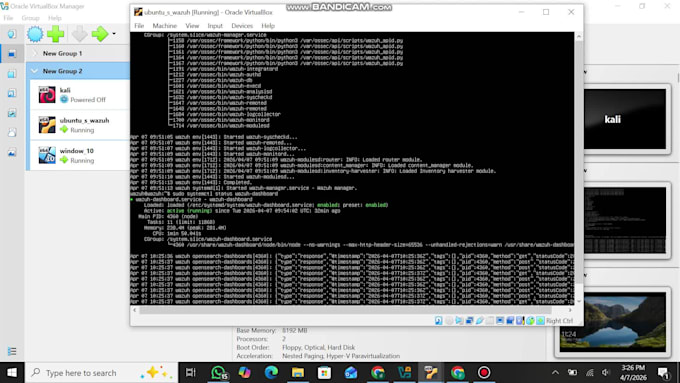Click network adapters status icon in VM

click(x=469, y=321)
